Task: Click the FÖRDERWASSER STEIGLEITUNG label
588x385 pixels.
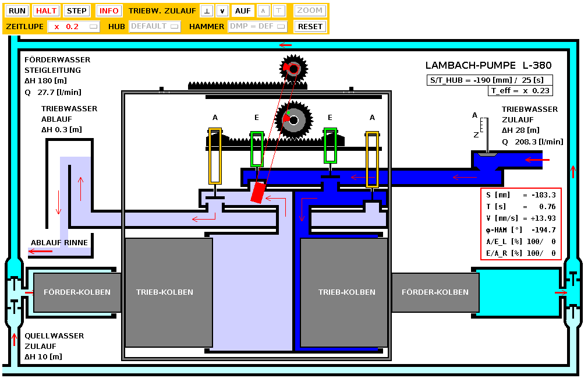Action: [58, 65]
